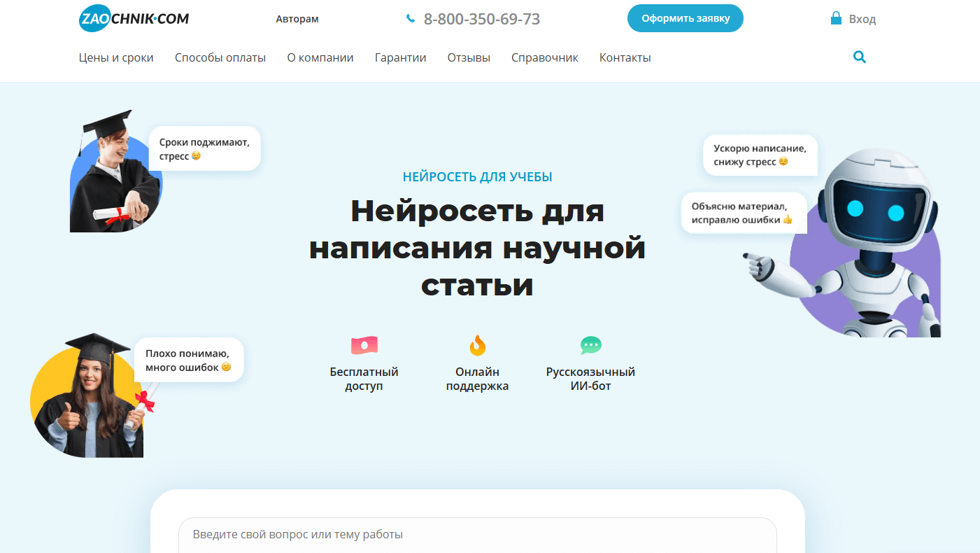The image size is (980, 553).
Task: Call the 8-800-350-69-73 phone number link
Action: 482,20
